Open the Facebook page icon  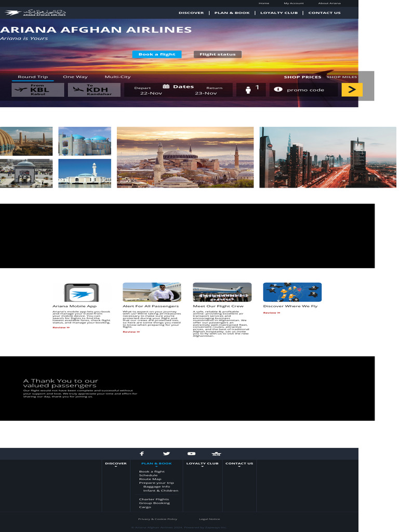click(x=142, y=454)
